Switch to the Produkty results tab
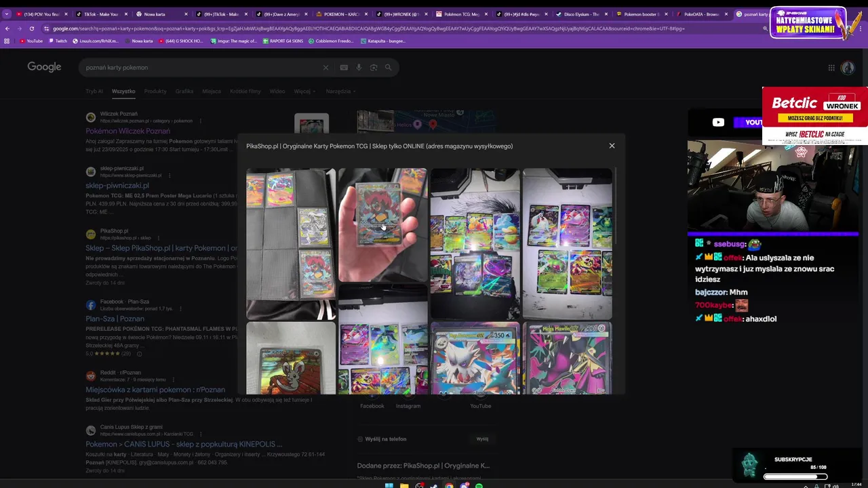 (x=155, y=91)
